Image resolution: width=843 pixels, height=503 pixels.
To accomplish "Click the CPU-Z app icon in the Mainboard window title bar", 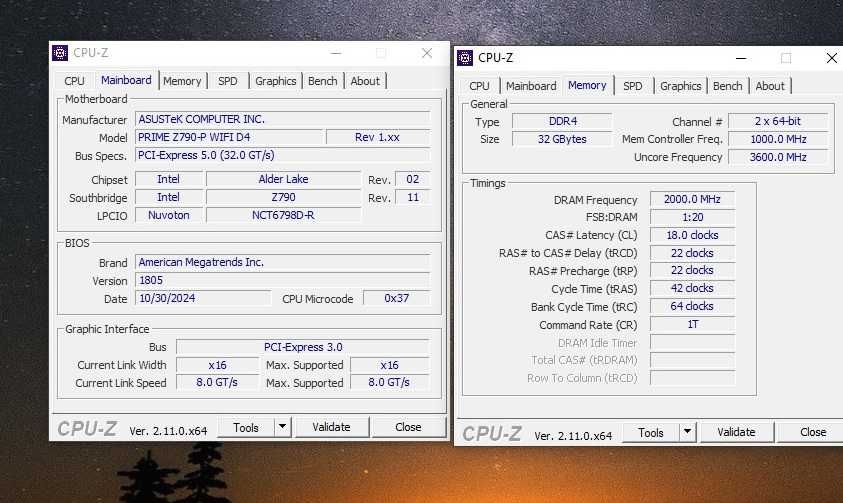I will tap(60, 53).
